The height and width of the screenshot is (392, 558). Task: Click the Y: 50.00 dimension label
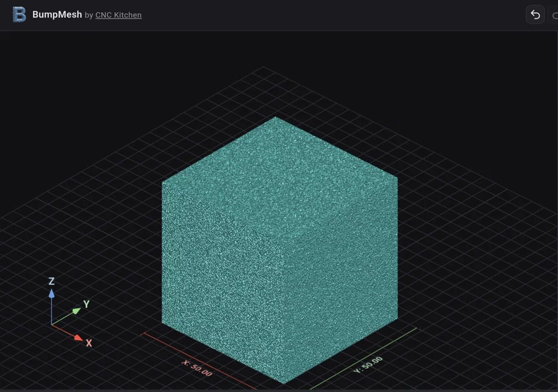click(368, 364)
